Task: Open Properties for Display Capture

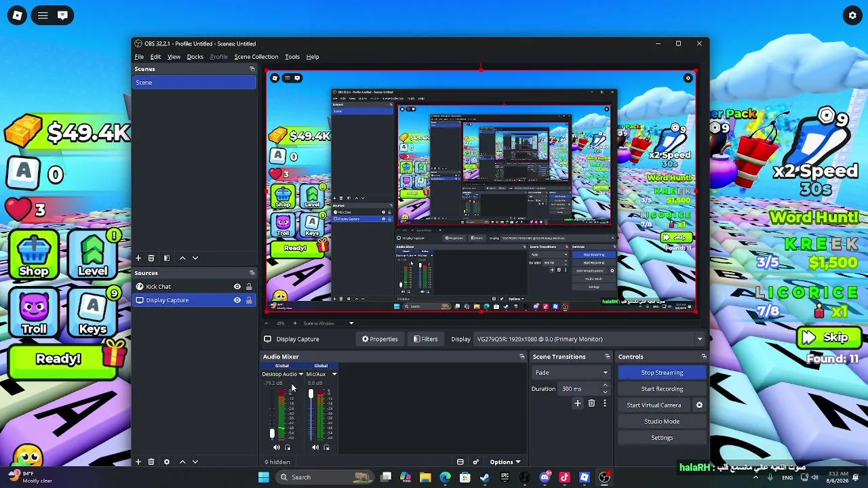Action: [x=380, y=339]
